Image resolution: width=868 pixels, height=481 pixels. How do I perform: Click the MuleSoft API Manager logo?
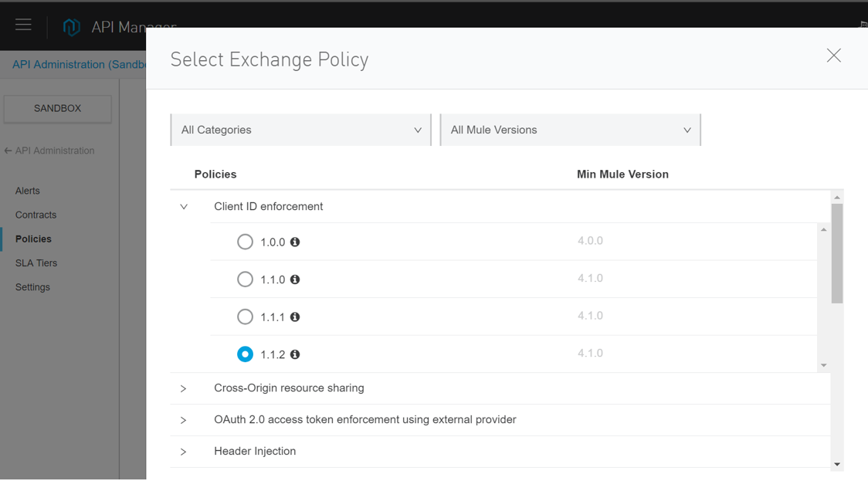pyautogui.click(x=71, y=26)
